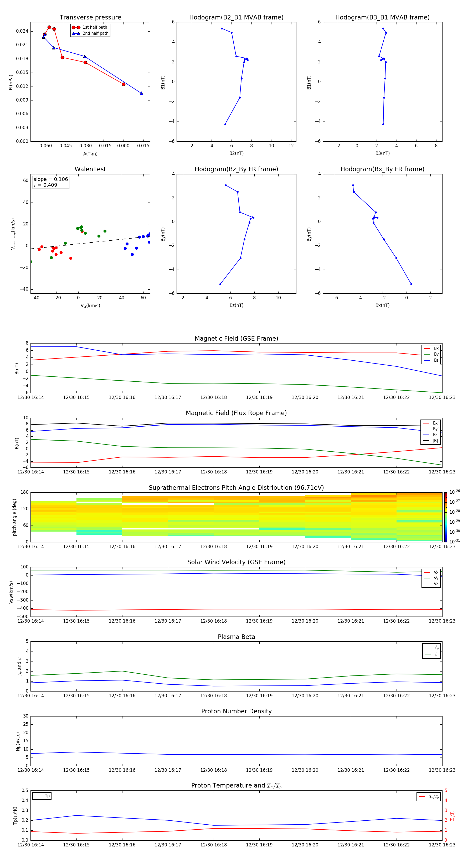
Task: Select the "r = 0.409" annotation
Action: [x=45, y=185]
